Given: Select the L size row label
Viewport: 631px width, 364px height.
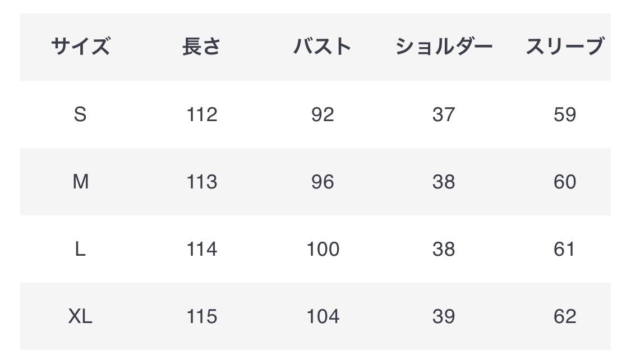Looking at the screenshot, I should point(80,249).
